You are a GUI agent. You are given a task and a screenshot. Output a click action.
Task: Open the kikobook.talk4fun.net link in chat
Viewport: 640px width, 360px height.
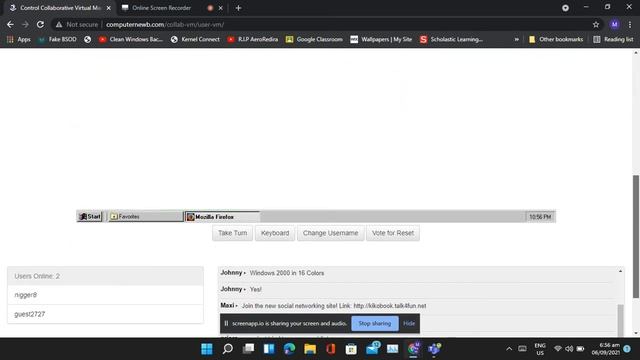click(389, 306)
